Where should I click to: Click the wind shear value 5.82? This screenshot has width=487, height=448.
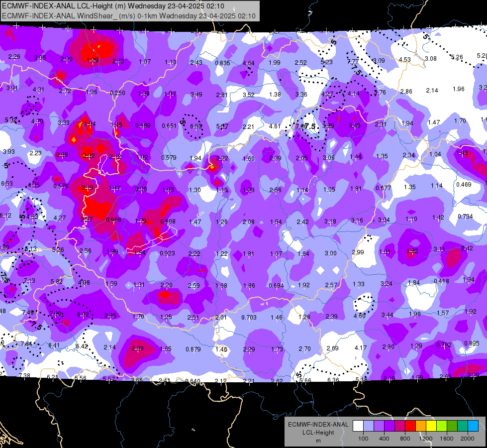tap(57, 281)
